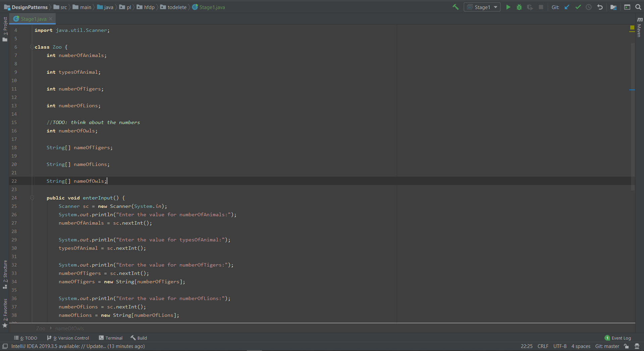Viewport: 644px width, 351px height.
Task: Click on the numberOfAnimals field declaration
Action: pos(76,55)
